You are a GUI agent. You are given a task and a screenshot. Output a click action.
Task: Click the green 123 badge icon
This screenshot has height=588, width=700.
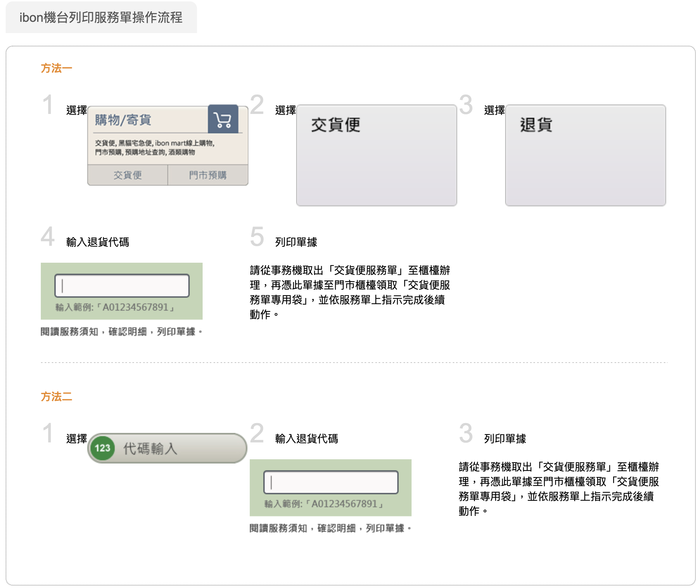pyautogui.click(x=102, y=448)
